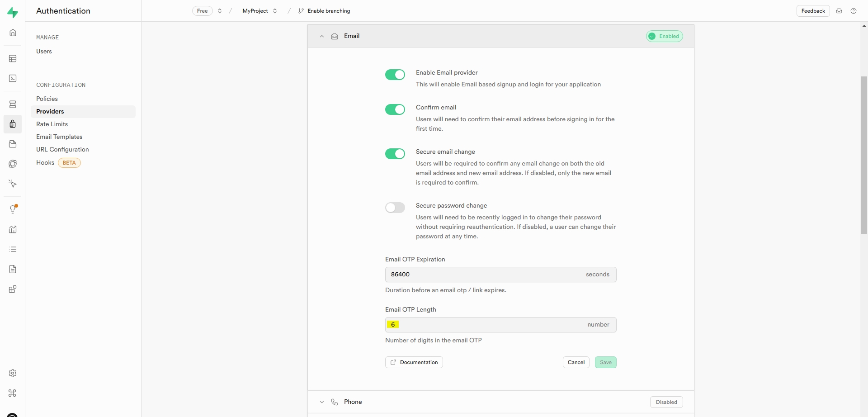
Task: Open Email Templates from the sidebar
Action: tap(59, 137)
